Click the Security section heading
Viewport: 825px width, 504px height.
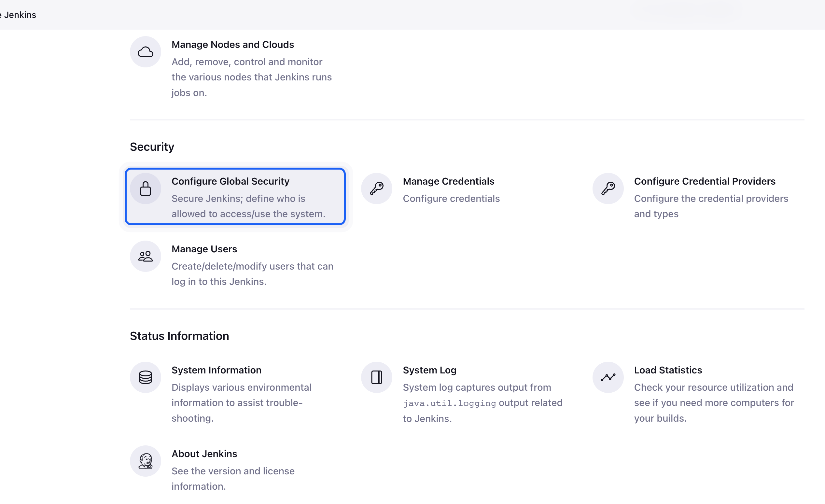(152, 147)
